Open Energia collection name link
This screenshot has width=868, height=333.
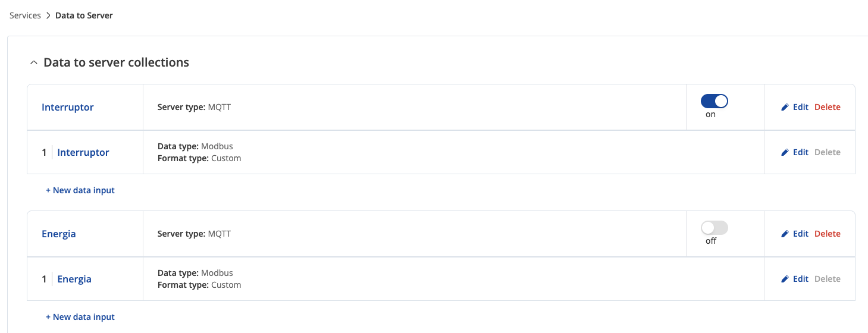pos(59,234)
